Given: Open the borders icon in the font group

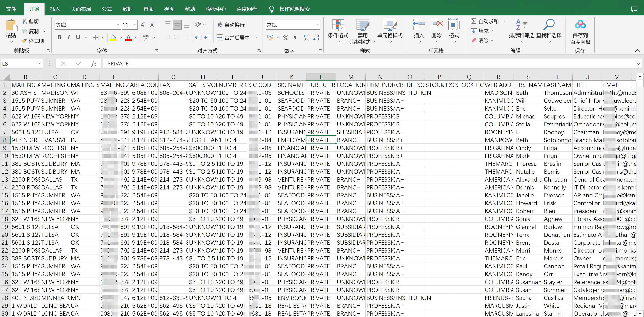Looking at the screenshot, I should coord(95,38).
